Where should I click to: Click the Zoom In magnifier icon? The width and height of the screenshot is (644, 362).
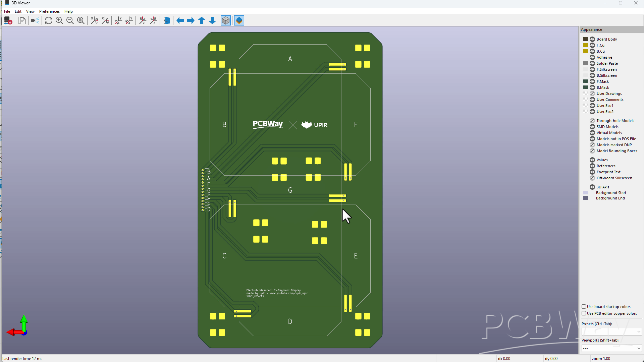coord(59,21)
